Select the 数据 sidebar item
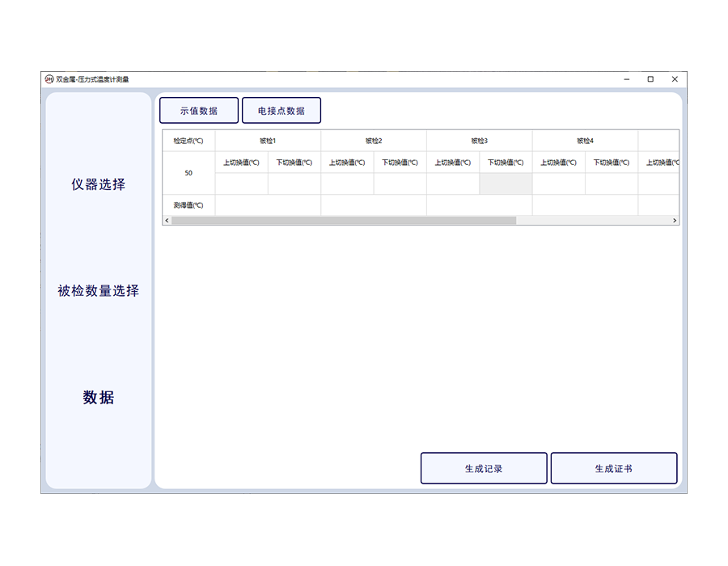This screenshot has height=566, width=728. (99, 398)
